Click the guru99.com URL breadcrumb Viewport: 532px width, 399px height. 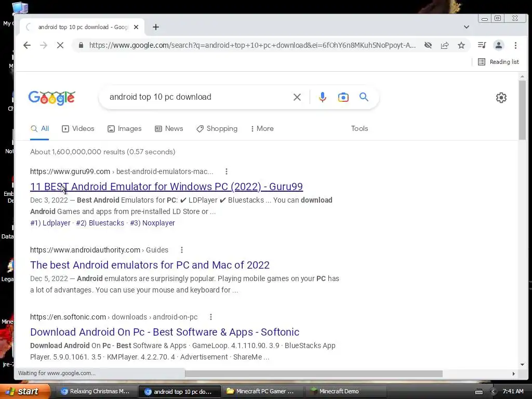coord(122,171)
